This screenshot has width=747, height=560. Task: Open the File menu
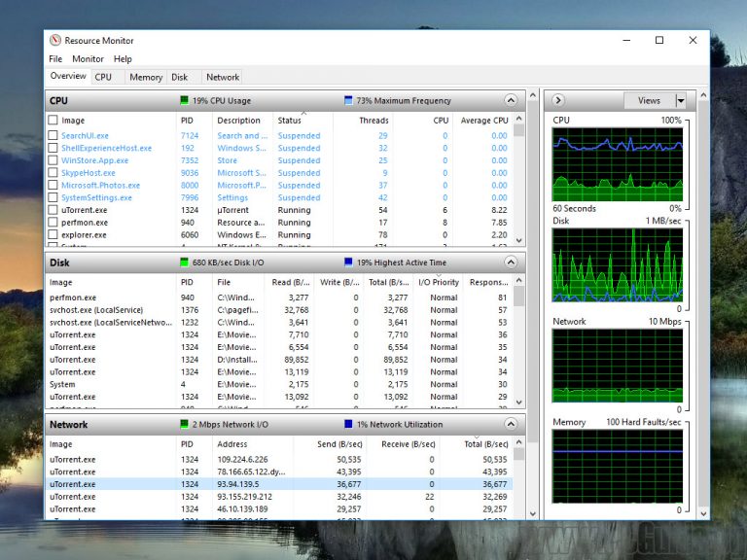pyautogui.click(x=55, y=59)
